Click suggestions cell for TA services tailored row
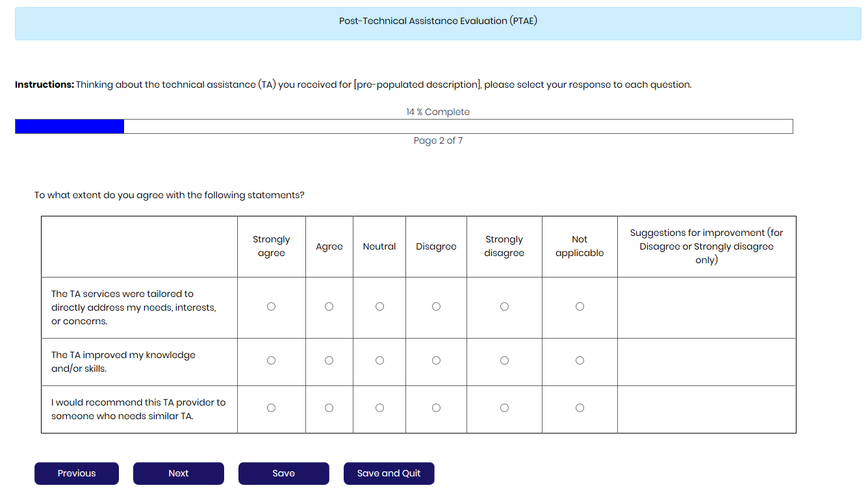The width and height of the screenshot is (868, 492). coord(706,307)
